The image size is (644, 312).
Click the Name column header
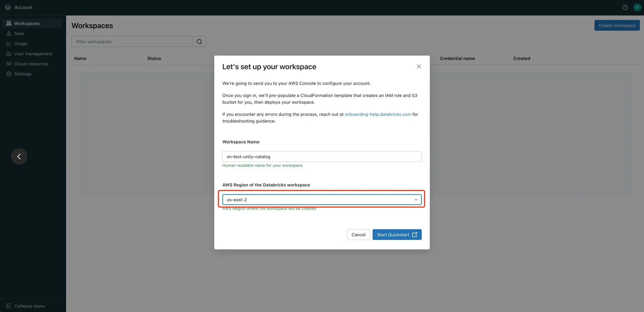(x=80, y=58)
